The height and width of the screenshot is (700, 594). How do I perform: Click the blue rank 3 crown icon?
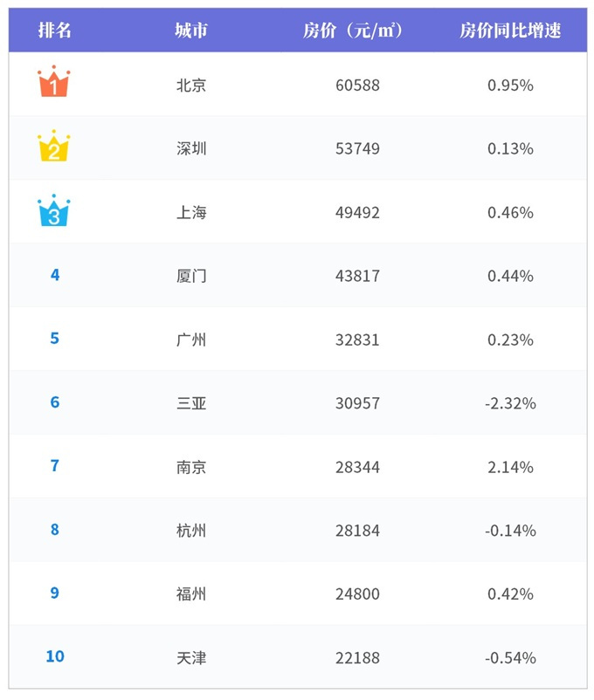(x=53, y=210)
